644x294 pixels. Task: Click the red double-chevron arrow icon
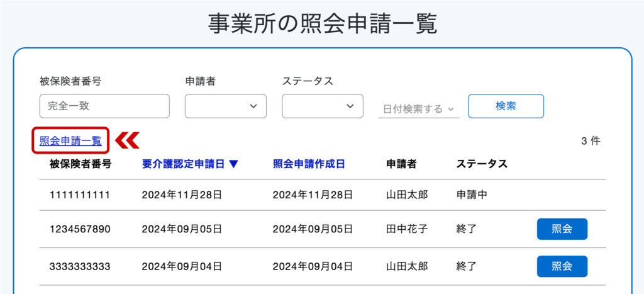pyautogui.click(x=127, y=140)
